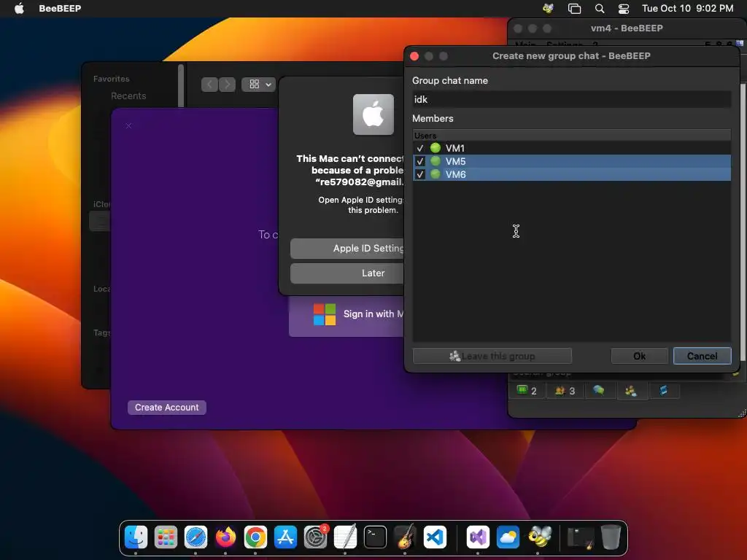Open the blue file sharing tab in vm4 window
The image size is (747, 560).
tap(663, 391)
